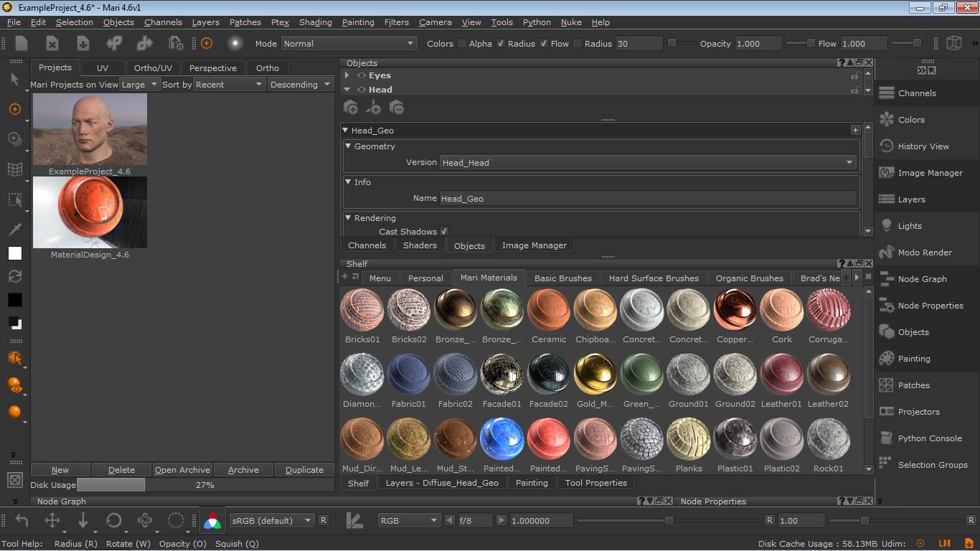Expand the Eyes object tree item

[x=347, y=75]
